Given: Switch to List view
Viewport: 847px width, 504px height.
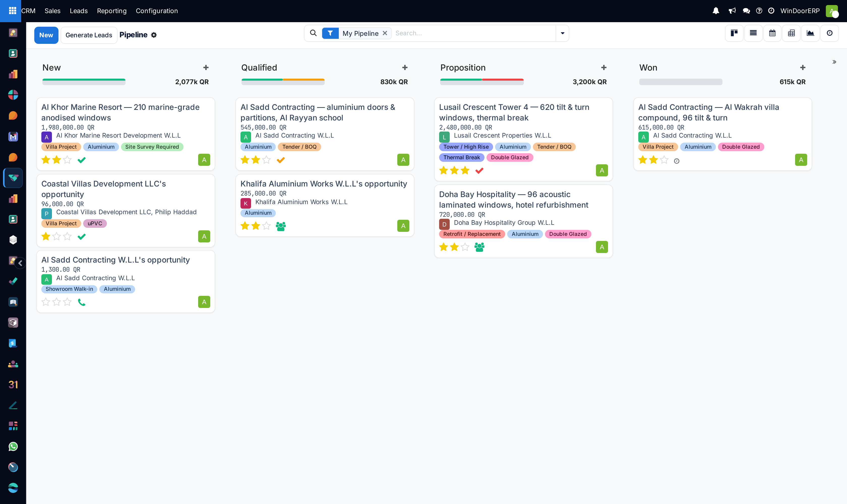Looking at the screenshot, I should click(x=753, y=33).
